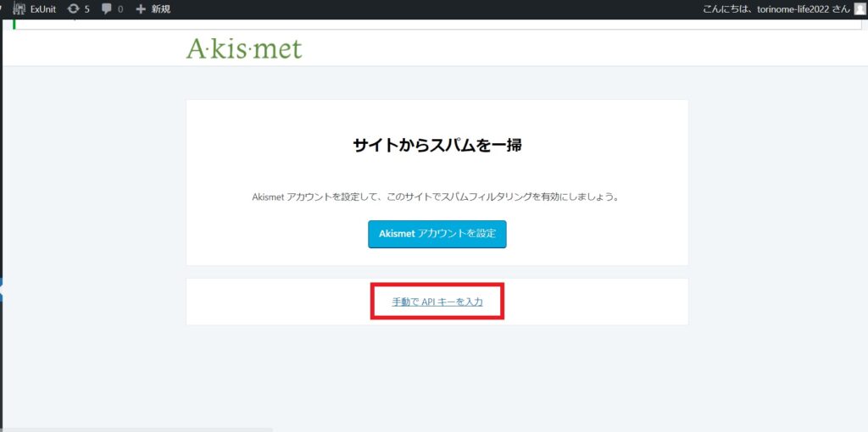Open the comments bubble icon showing 0

tap(113, 8)
